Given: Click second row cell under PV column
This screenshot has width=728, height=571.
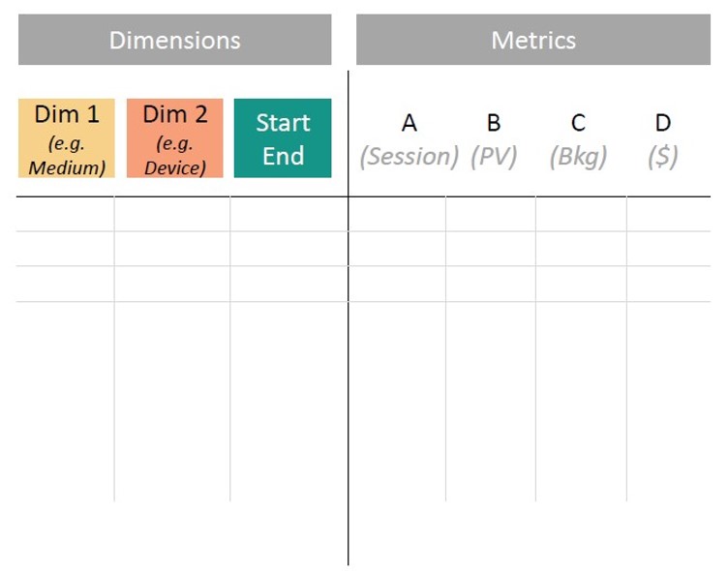Looking at the screenshot, I should coord(491,249).
